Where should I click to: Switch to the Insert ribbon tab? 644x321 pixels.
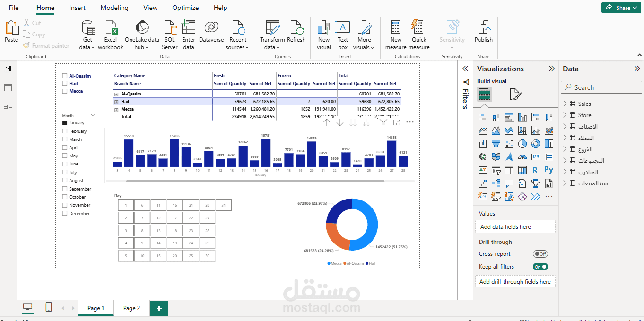coord(78,8)
